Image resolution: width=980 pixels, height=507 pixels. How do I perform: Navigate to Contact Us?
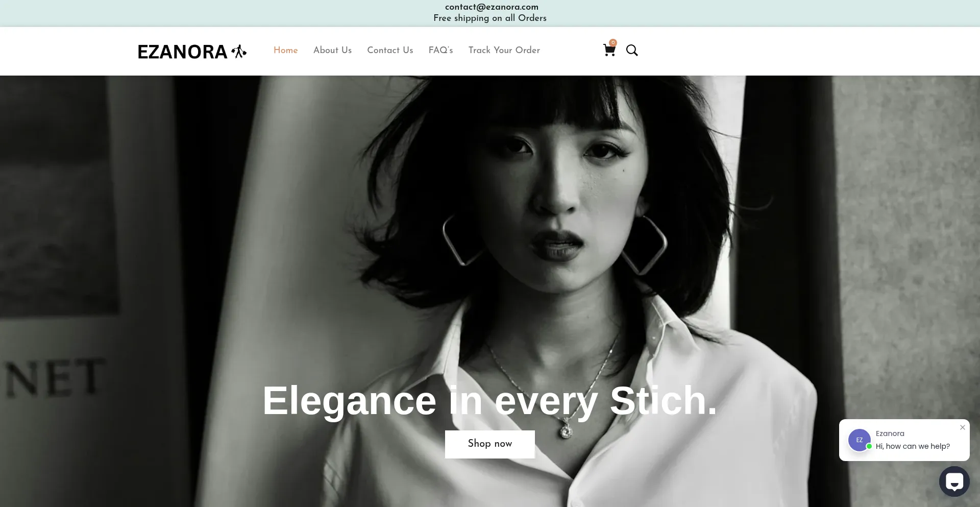click(x=390, y=50)
